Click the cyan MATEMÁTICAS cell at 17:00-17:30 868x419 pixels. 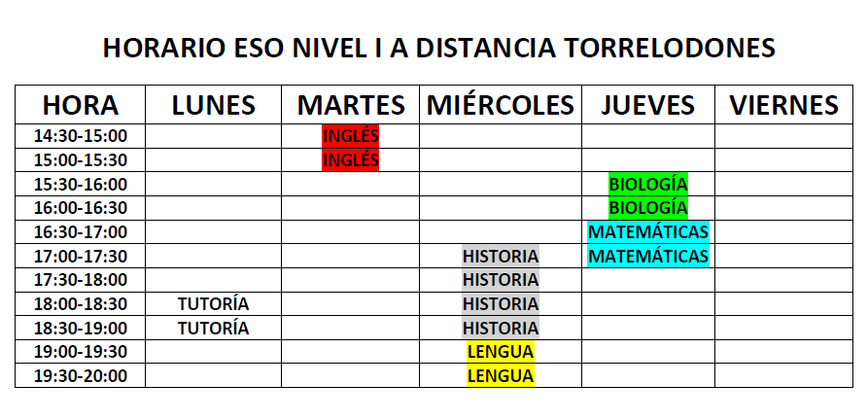point(648,256)
